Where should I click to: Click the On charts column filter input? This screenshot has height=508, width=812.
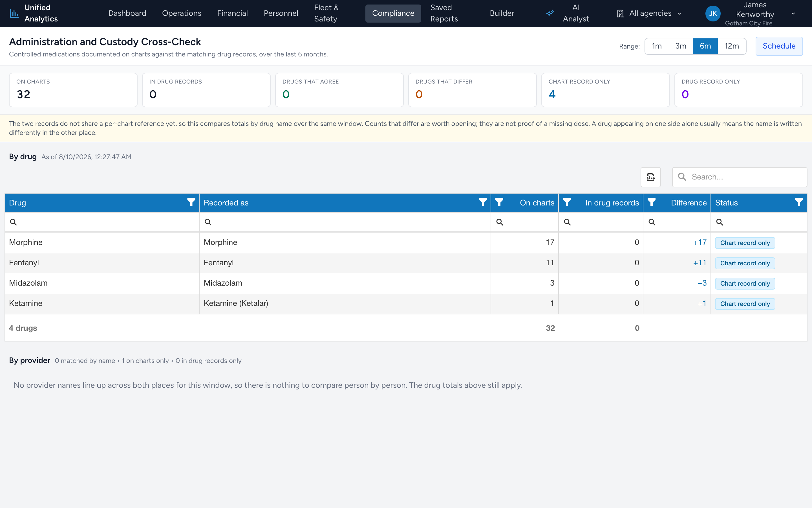click(x=525, y=222)
